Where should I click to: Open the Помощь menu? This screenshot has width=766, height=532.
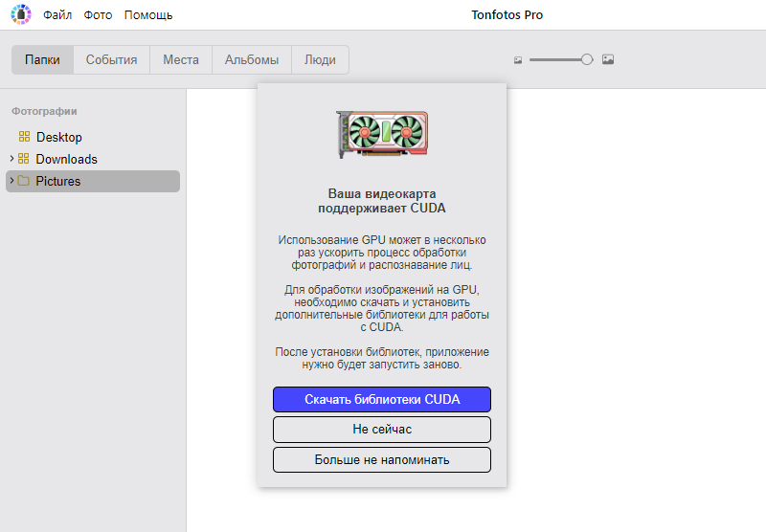click(148, 15)
